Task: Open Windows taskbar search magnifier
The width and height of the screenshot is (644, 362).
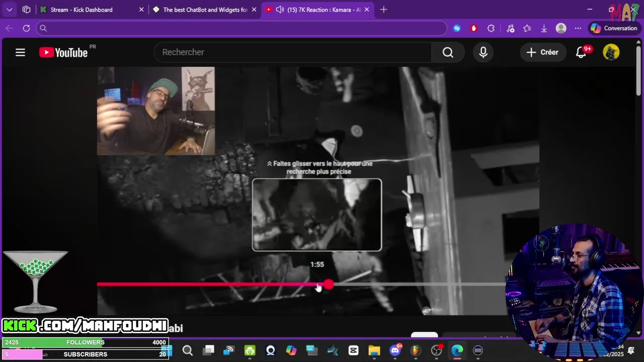Action: (x=188, y=350)
